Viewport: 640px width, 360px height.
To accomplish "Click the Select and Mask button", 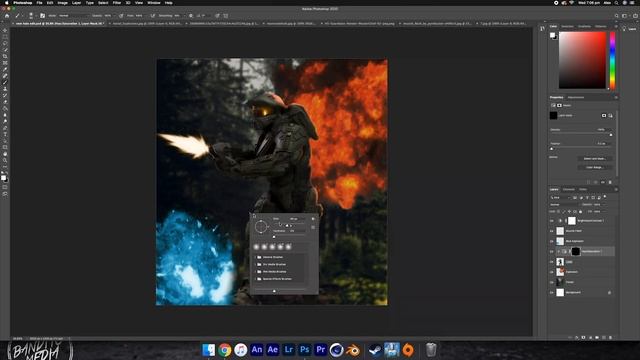I will click(595, 158).
